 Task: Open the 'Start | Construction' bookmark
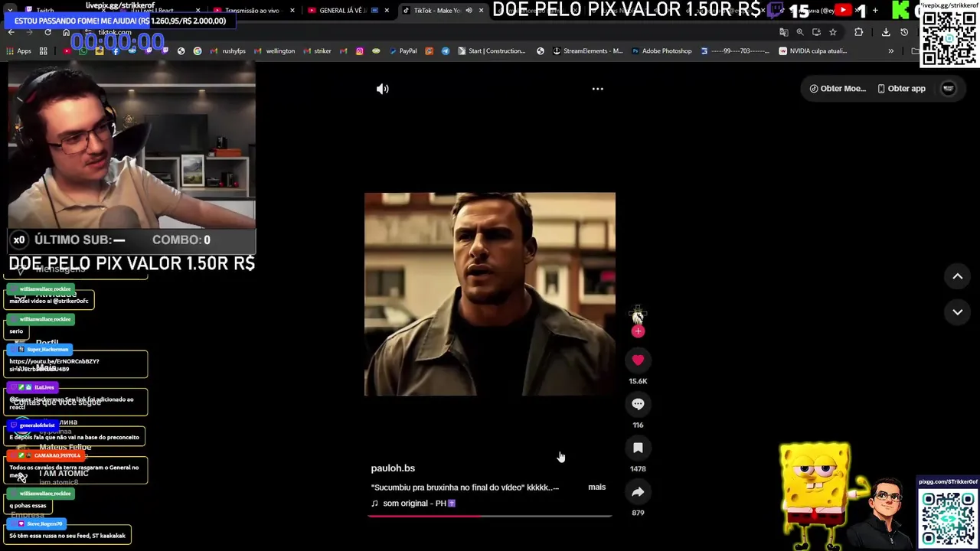pyautogui.click(x=492, y=51)
